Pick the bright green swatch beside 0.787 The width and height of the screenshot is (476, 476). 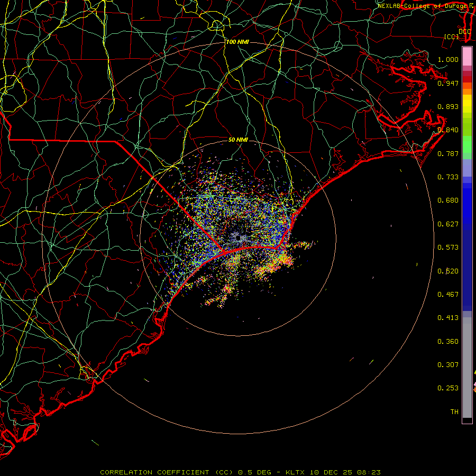point(467,144)
